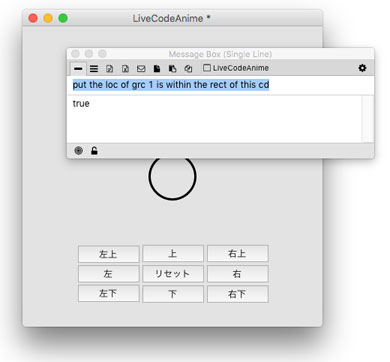390x362 pixels.
Task: Click the Message Box (Single Line) title bar
Action: coord(220,54)
